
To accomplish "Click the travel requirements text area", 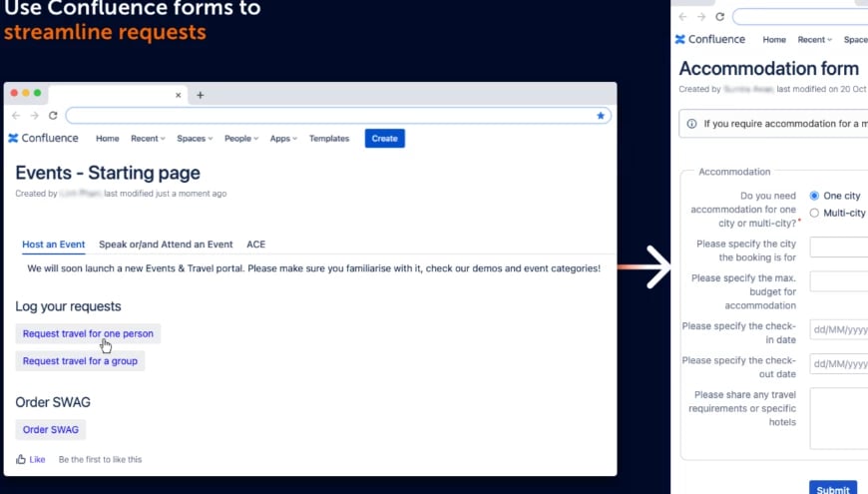I will 839,418.
